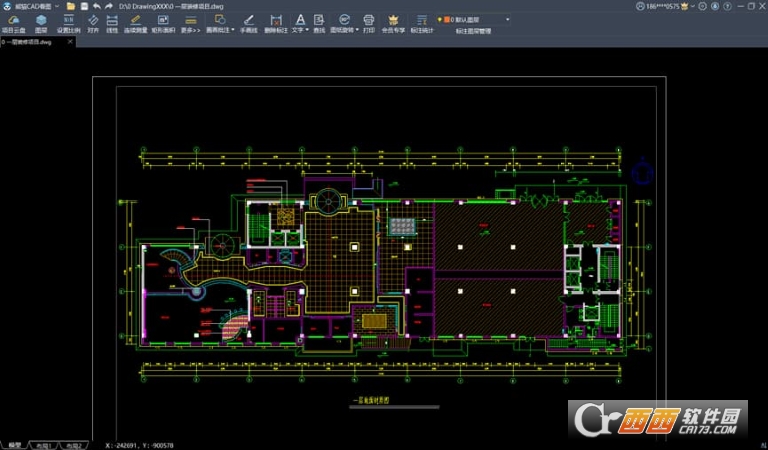Close the 一层装修项目.dwg document tab
Viewport: 768px width, 450px height.
[70, 42]
